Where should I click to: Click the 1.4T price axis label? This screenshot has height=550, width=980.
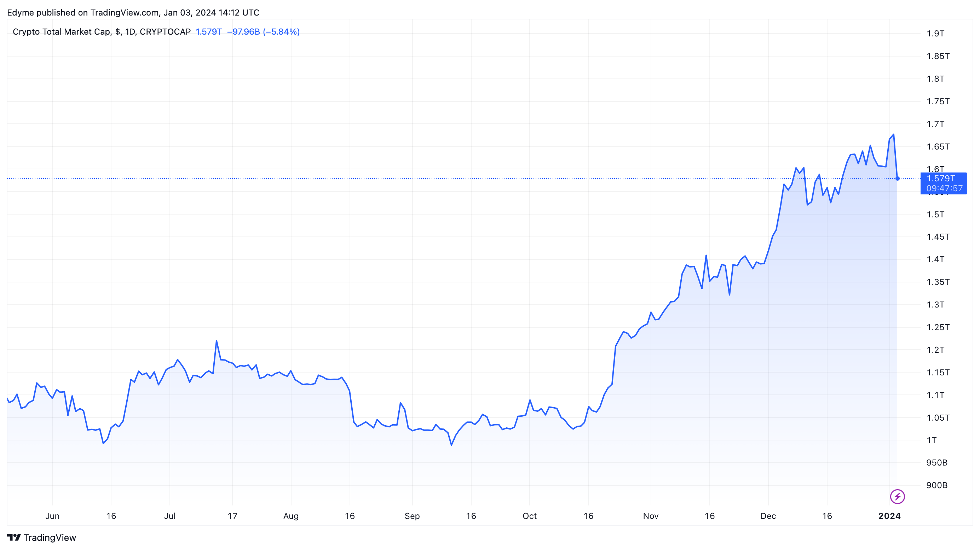(935, 259)
